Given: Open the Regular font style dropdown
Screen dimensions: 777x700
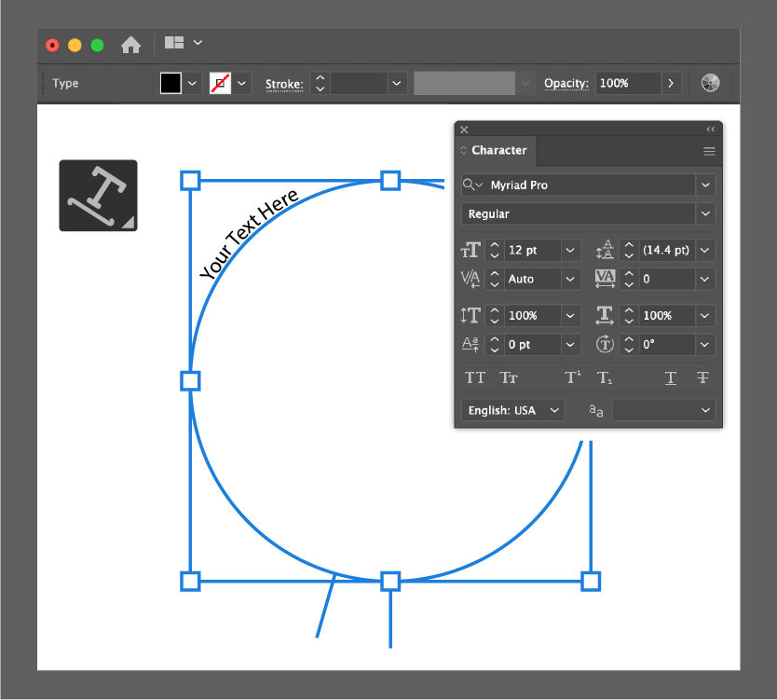Looking at the screenshot, I should (x=705, y=213).
